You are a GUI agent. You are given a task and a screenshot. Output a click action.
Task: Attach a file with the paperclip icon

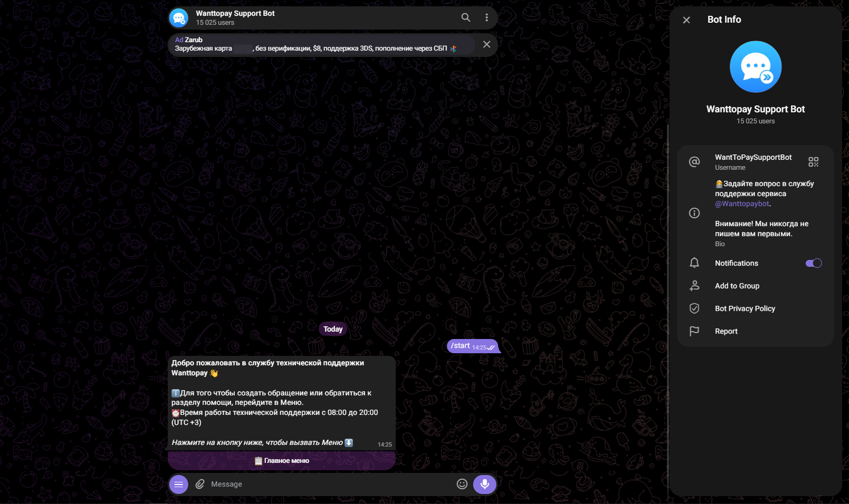tap(200, 484)
